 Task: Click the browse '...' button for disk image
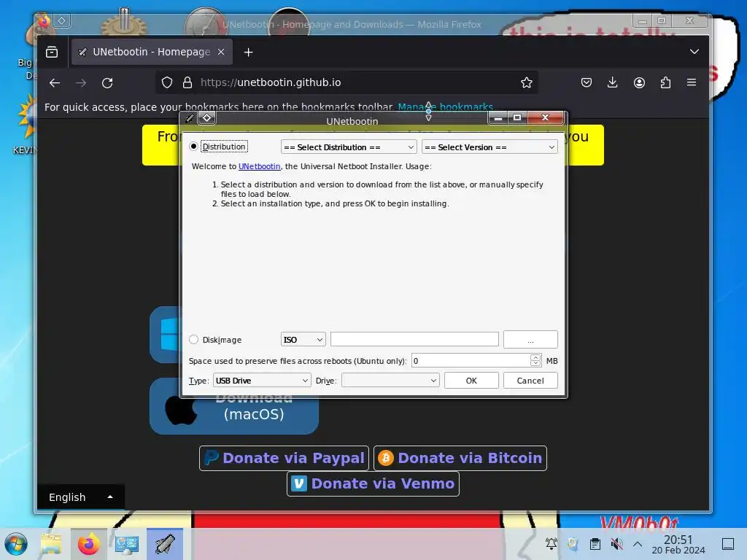pos(530,340)
